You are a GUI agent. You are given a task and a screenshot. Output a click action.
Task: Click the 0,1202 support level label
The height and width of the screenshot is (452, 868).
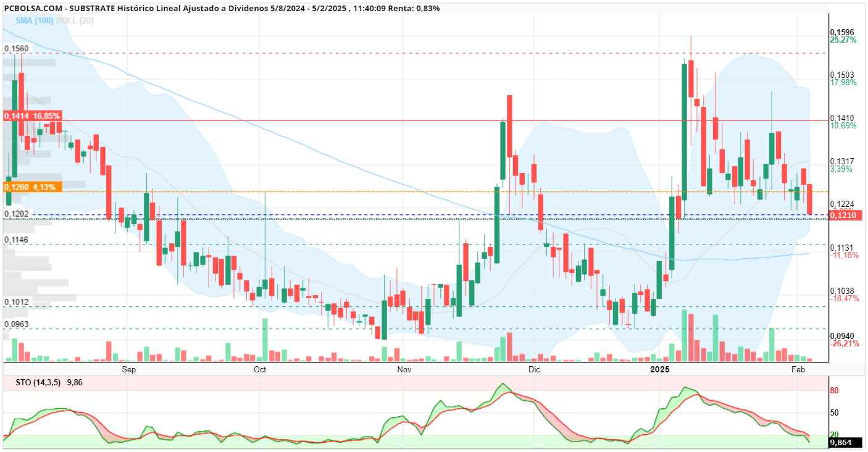(x=16, y=214)
